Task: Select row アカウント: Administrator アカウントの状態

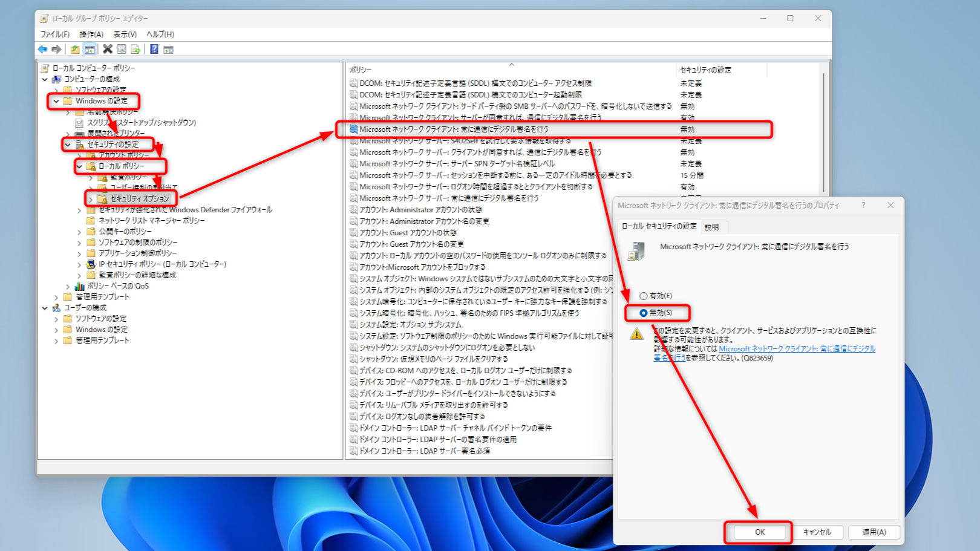Action: 420,210
